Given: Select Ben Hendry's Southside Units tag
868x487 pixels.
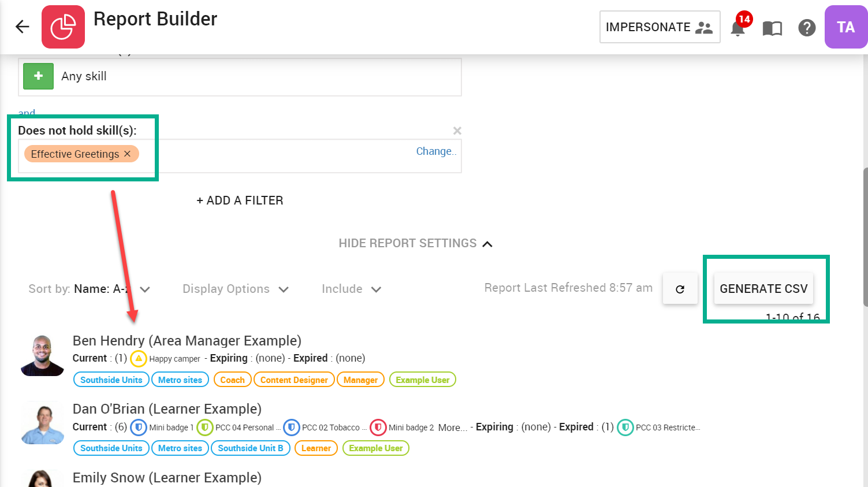Looking at the screenshot, I should pos(111,380).
